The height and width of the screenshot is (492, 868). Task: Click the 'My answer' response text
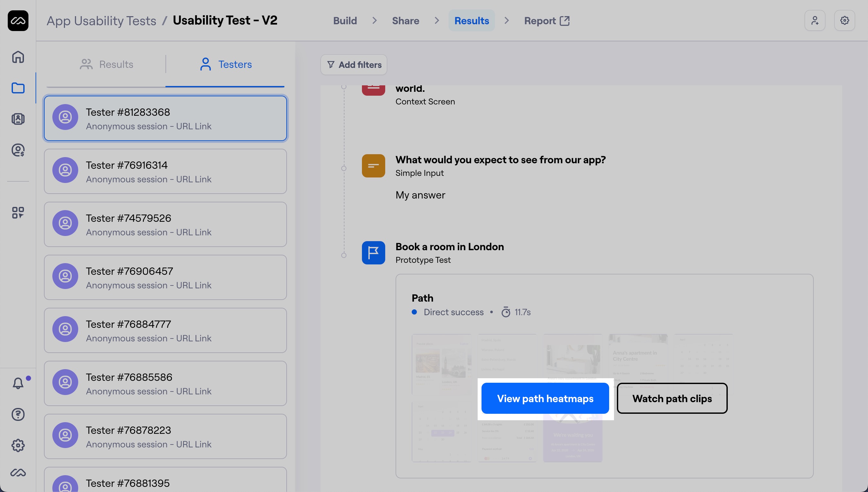[x=420, y=195]
